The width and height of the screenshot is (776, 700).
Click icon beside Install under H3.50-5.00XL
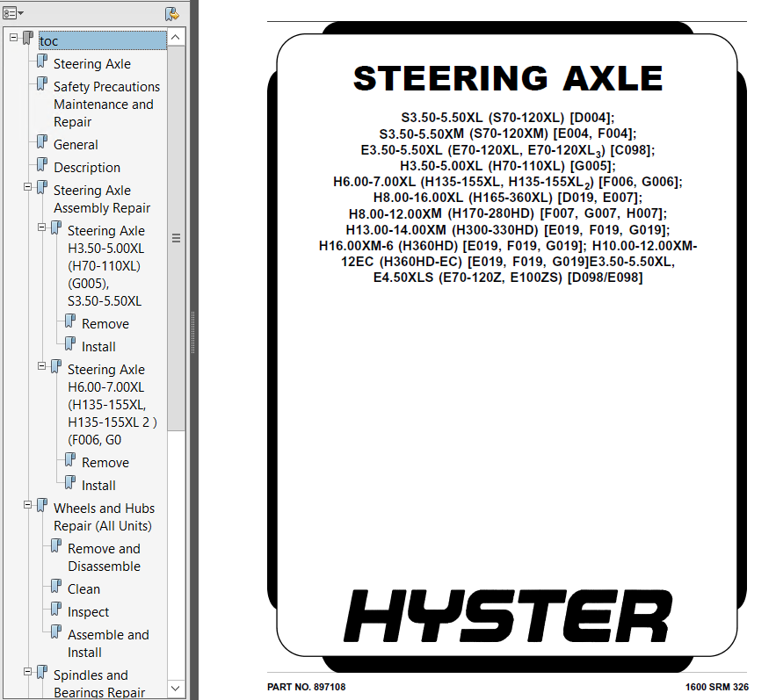(70, 343)
